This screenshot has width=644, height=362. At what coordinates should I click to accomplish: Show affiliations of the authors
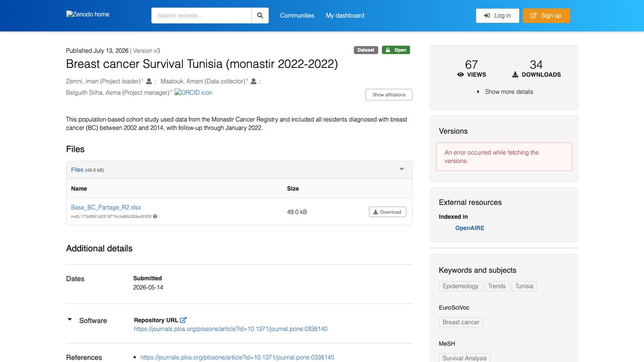[x=389, y=95]
